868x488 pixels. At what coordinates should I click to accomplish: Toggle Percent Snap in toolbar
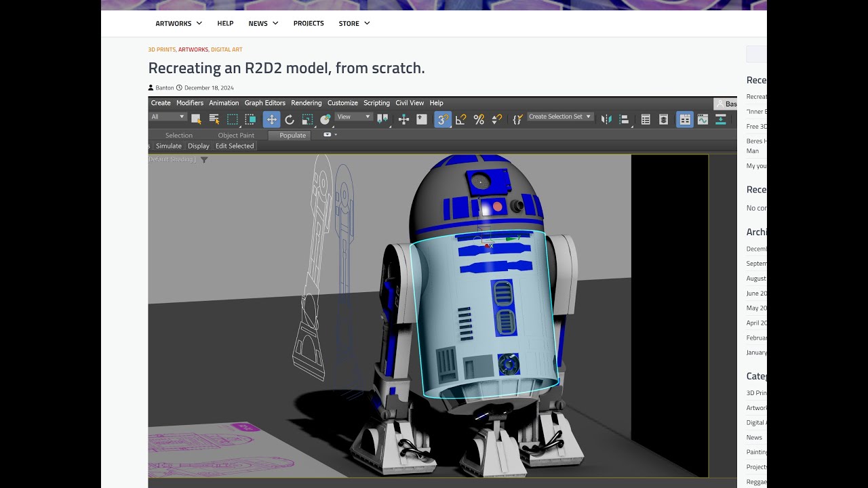(x=479, y=119)
